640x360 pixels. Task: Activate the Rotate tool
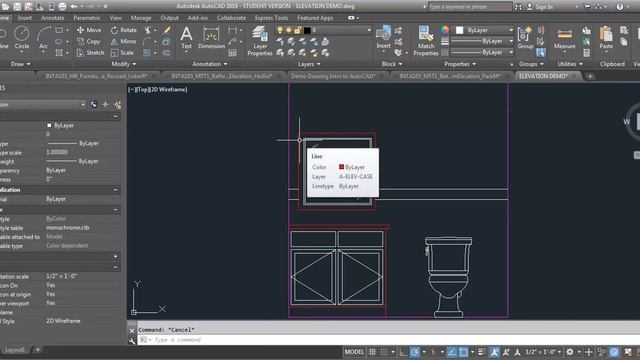click(x=124, y=30)
